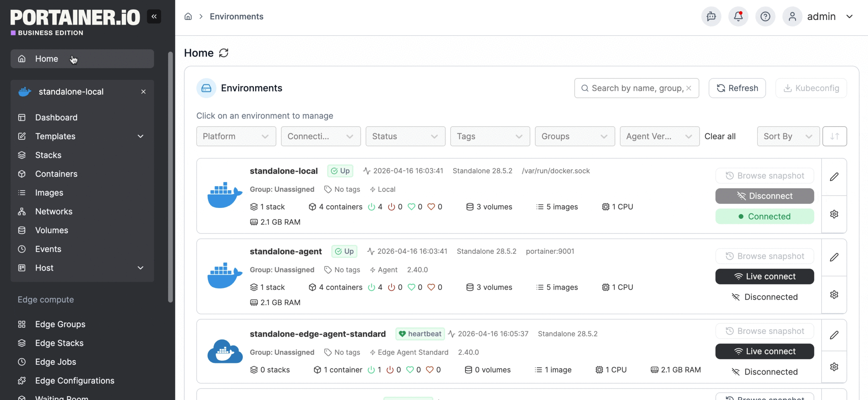Go to Stacks in the sidebar
Image resolution: width=868 pixels, height=400 pixels.
(82, 155)
